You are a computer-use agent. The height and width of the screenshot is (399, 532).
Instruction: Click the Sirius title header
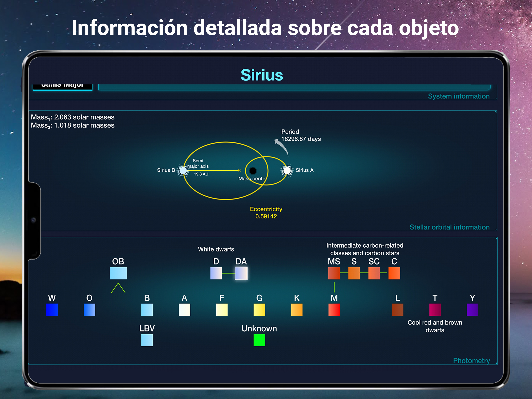262,75
